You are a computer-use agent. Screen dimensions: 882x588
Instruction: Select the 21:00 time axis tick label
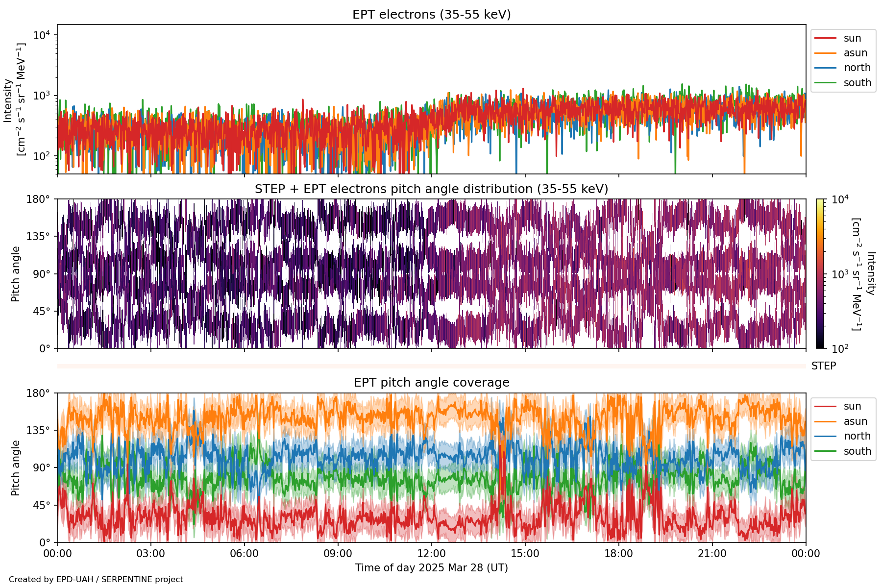(x=712, y=554)
